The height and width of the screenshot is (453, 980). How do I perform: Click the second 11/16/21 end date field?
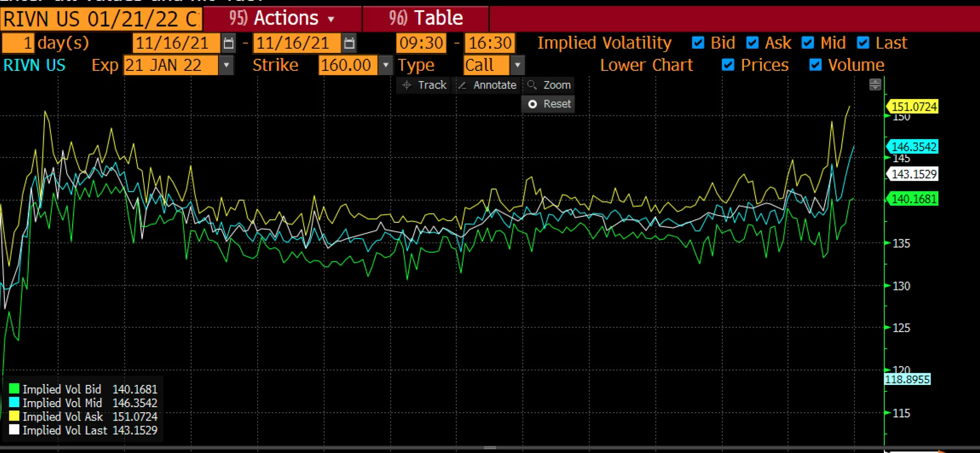298,43
